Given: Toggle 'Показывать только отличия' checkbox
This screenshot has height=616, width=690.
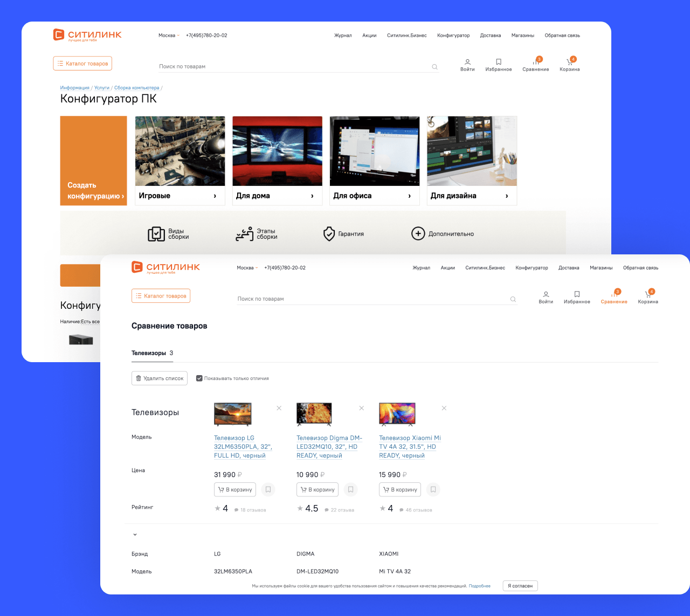Looking at the screenshot, I should 199,378.
